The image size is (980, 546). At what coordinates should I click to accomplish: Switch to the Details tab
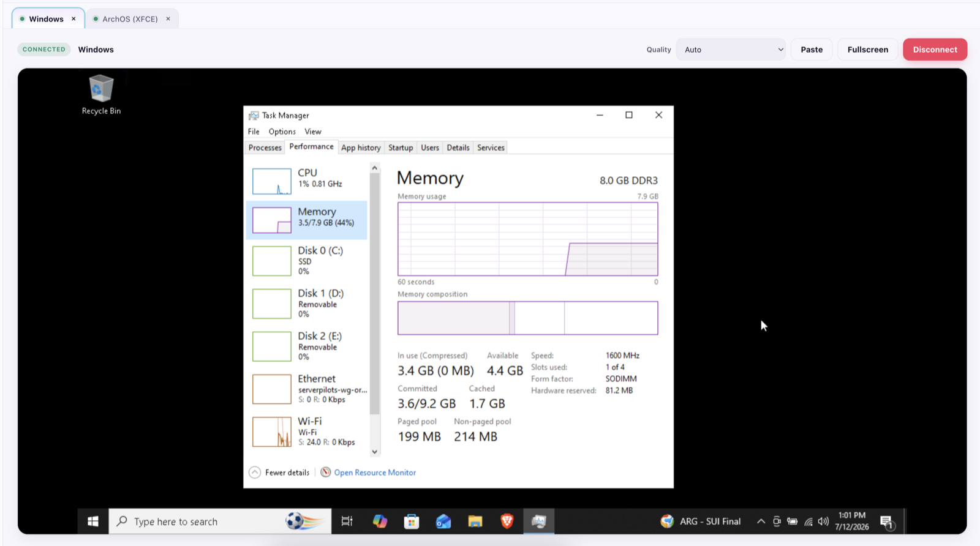coord(458,148)
